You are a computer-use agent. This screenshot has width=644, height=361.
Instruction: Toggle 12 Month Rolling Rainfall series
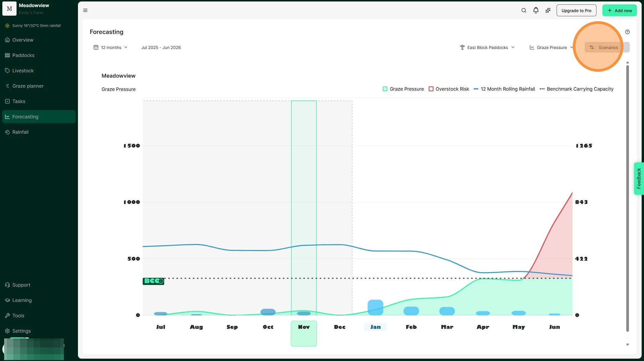(x=504, y=89)
